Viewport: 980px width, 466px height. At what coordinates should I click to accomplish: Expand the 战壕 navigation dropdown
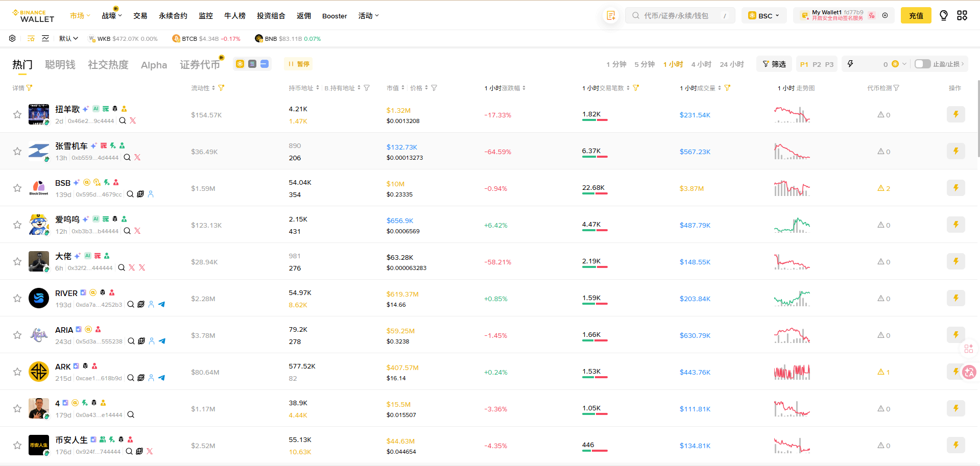pyautogui.click(x=112, y=16)
